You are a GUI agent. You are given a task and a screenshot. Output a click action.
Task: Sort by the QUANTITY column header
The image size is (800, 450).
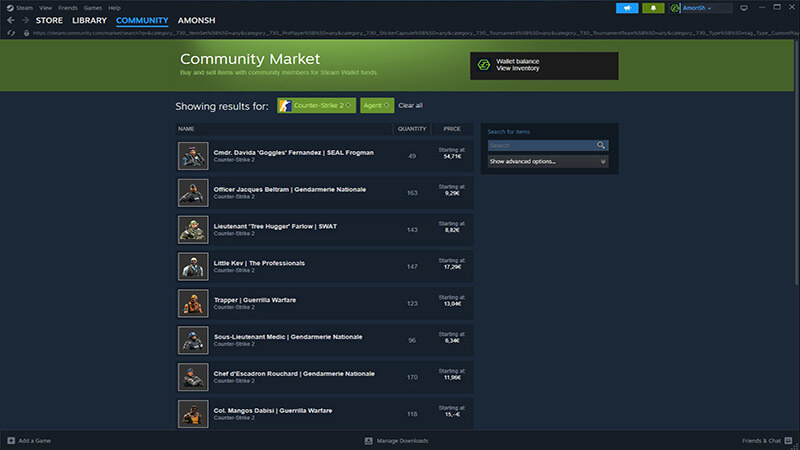click(412, 129)
